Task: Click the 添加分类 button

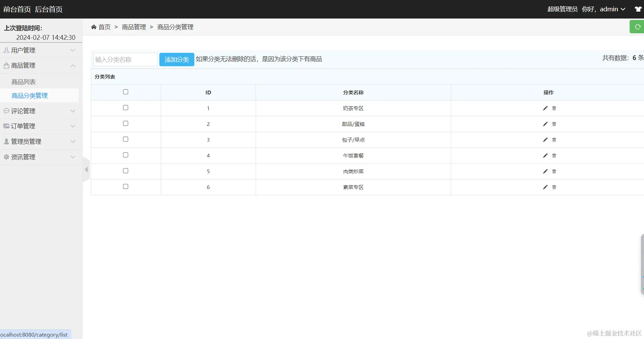Action: tap(177, 59)
